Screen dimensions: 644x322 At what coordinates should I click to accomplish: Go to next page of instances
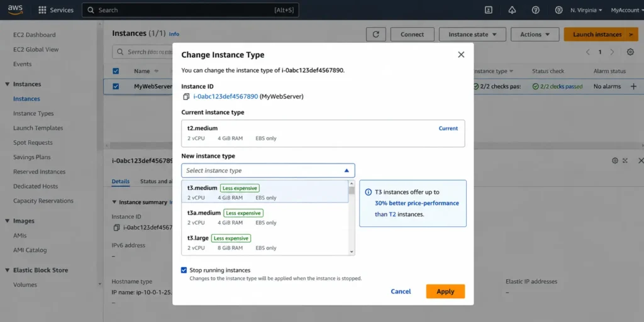coord(612,52)
